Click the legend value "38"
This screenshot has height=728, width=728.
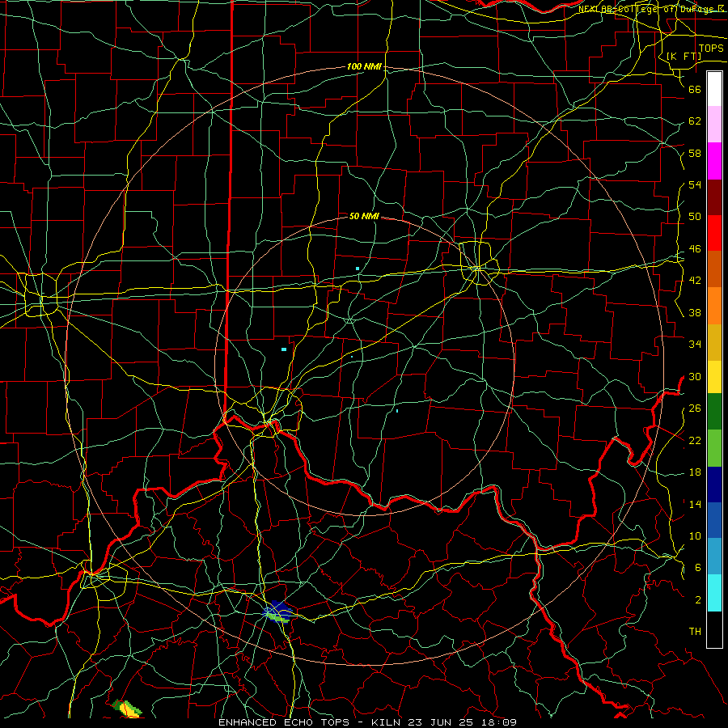tap(695, 312)
